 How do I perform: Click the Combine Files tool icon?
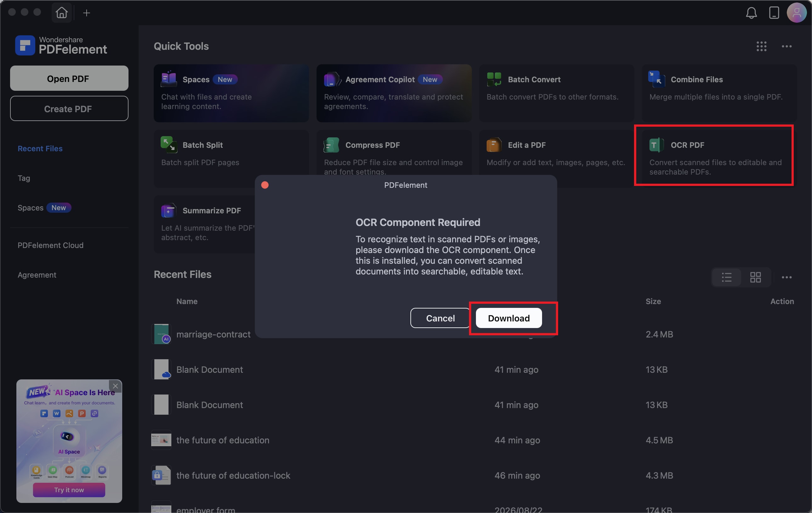(x=656, y=79)
